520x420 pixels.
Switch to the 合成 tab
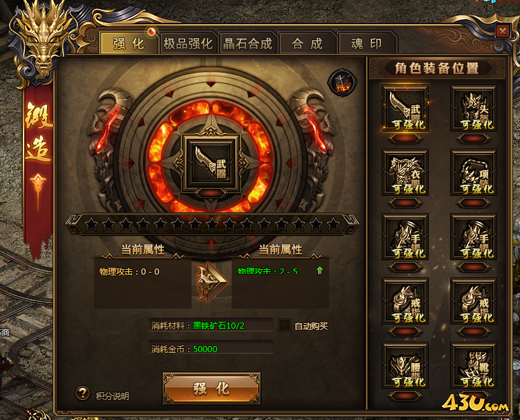pos(307,43)
